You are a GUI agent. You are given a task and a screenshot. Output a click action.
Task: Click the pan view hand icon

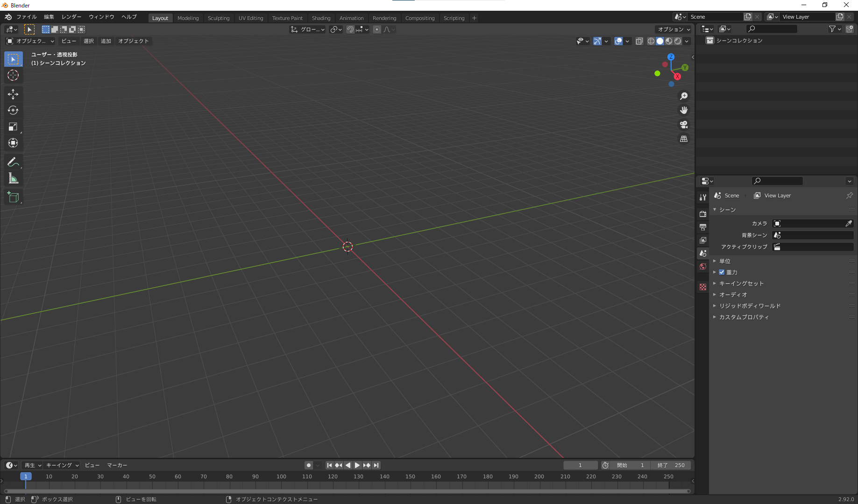(x=684, y=110)
